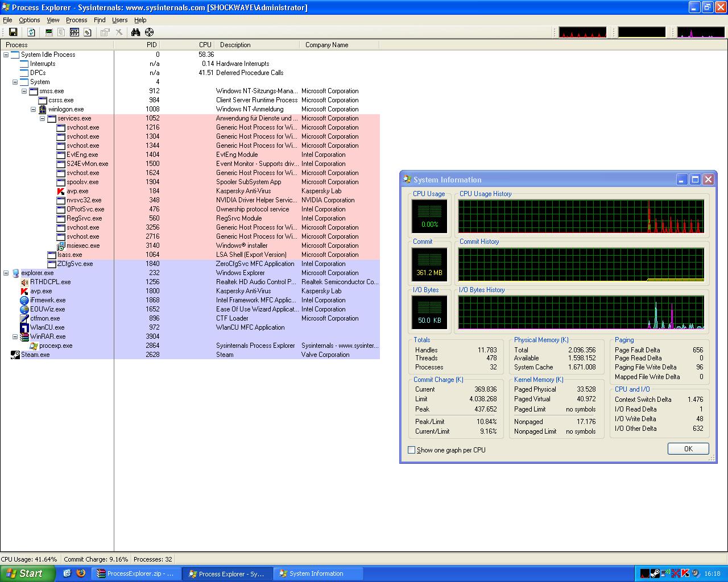Click the msiexec.exe installer icon
Image resolution: width=728 pixels, height=582 pixels.
pos(61,246)
